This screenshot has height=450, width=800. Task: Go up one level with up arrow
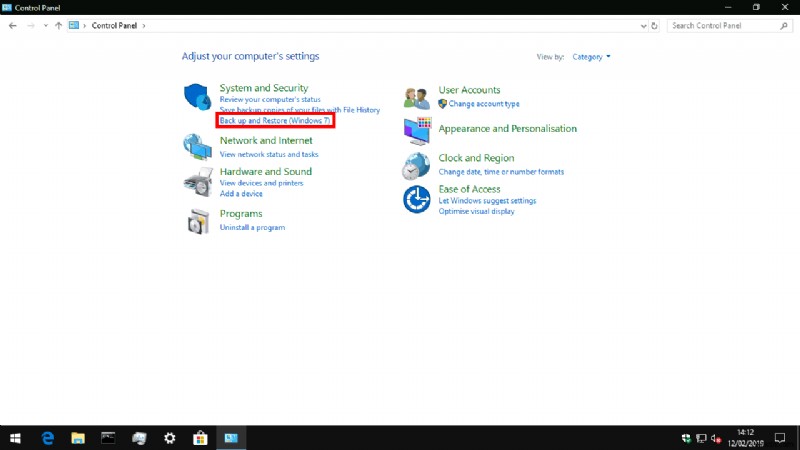[x=58, y=26]
